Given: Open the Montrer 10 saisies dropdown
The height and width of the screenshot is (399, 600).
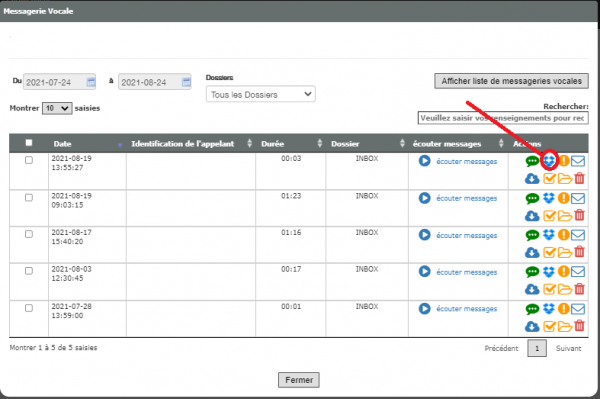Looking at the screenshot, I should (x=57, y=108).
